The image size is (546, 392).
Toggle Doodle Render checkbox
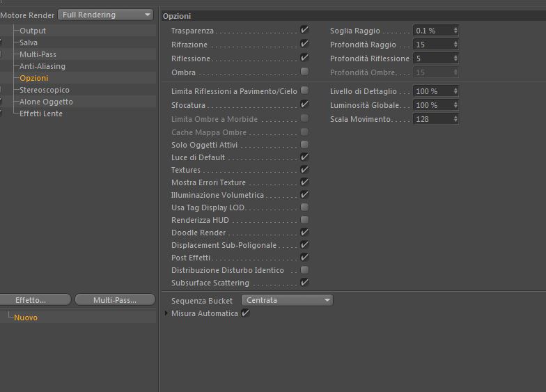[304, 233]
